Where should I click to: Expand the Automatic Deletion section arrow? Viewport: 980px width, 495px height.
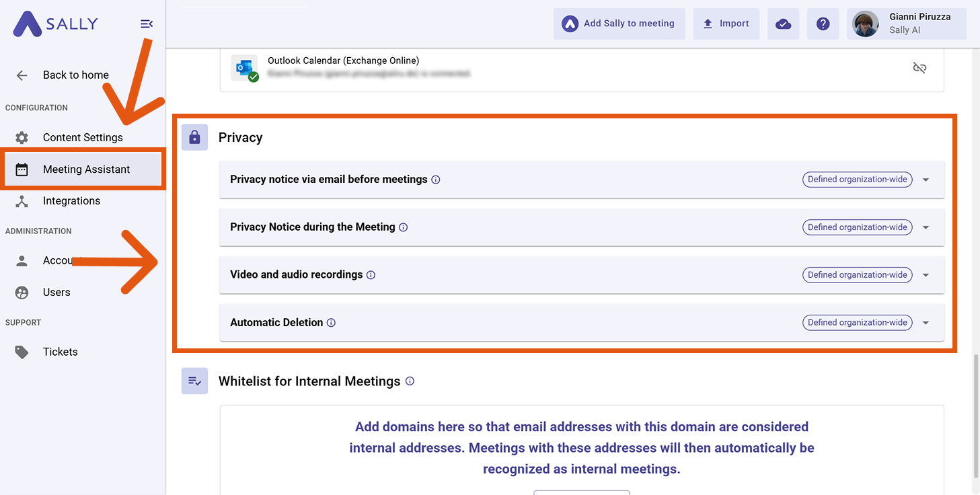[926, 323]
